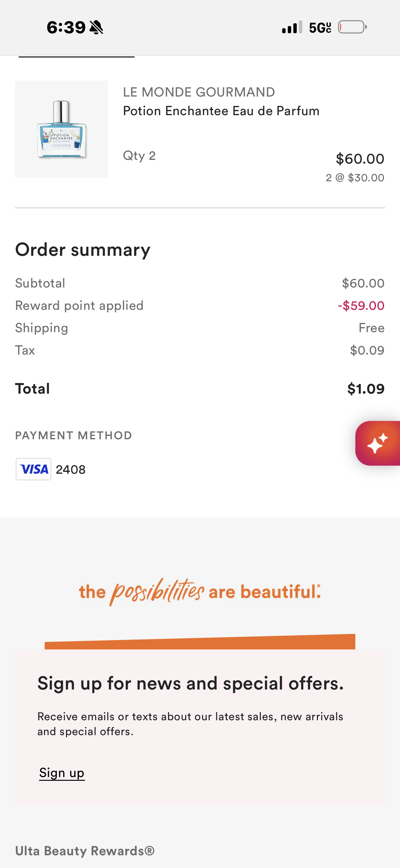
Task: Tap the Ulta Beauty Rewards heading
Action: 85,851
